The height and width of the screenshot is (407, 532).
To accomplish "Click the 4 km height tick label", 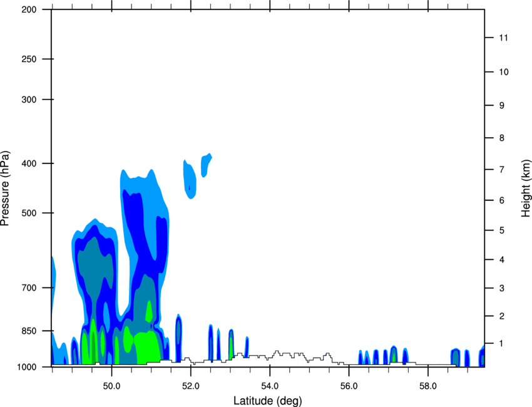I will pyautogui.click(x=502, y=260).
